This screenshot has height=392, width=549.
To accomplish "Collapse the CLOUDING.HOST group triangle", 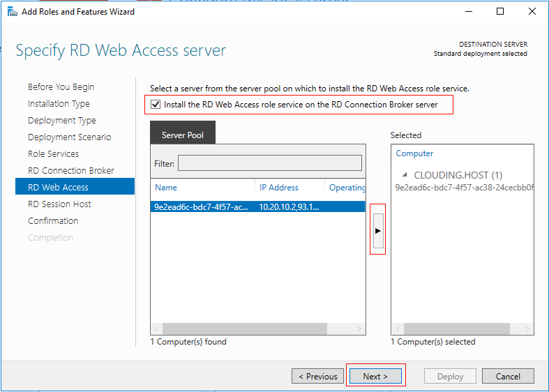I will (x=405, y=174).
